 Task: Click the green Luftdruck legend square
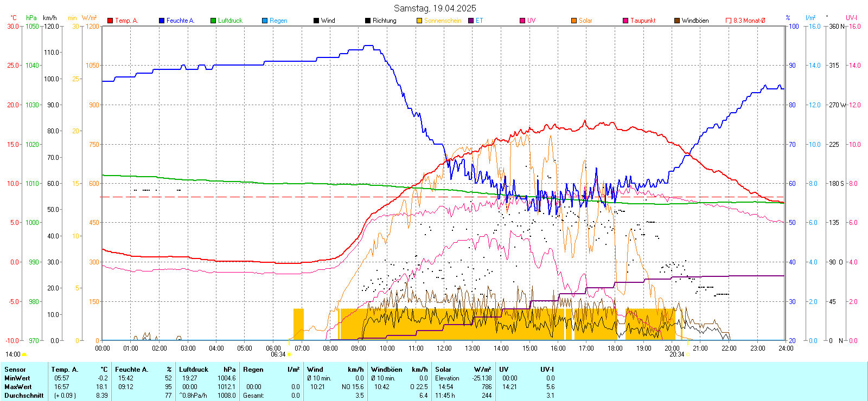click(213, 21)
